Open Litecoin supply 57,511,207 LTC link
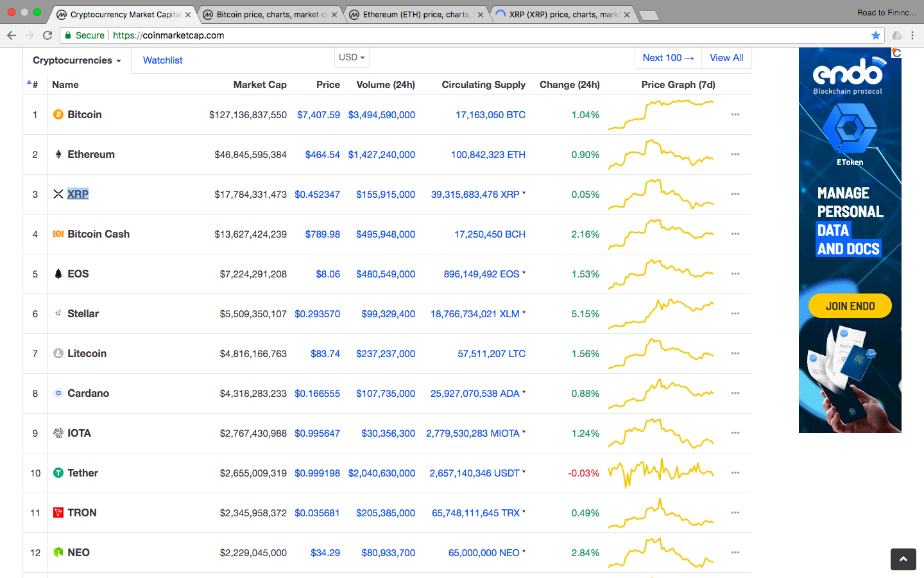 [x=492, y=354]
